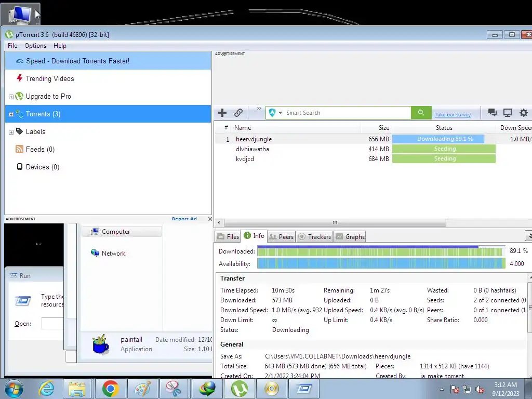Click the Feeds RSS icon

click(20, 149)
